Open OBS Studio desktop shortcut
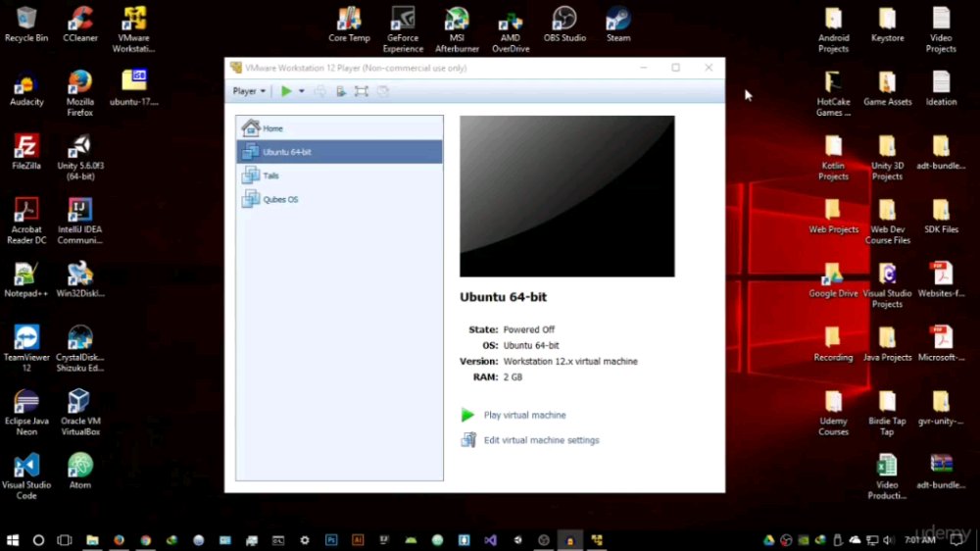Image resolution: width=980 pixels, height=551 pixels. coord(564,25)
